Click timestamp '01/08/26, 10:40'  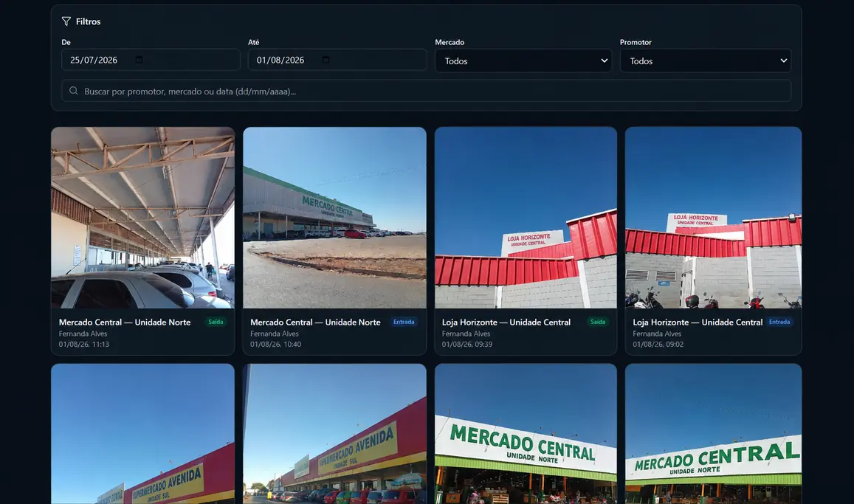pyautogui.click(x=275, y=344)
